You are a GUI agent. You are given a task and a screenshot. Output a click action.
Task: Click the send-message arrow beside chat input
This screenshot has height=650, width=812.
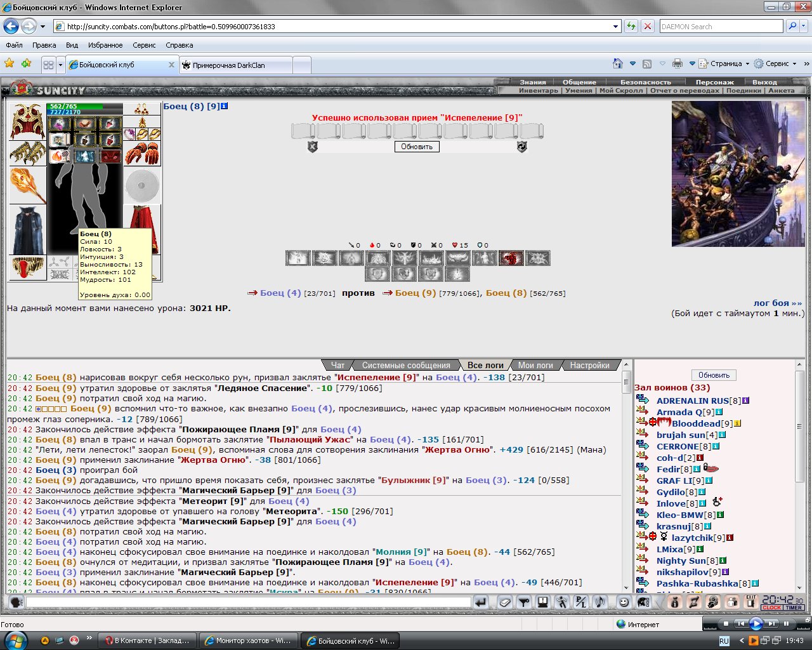481,602
